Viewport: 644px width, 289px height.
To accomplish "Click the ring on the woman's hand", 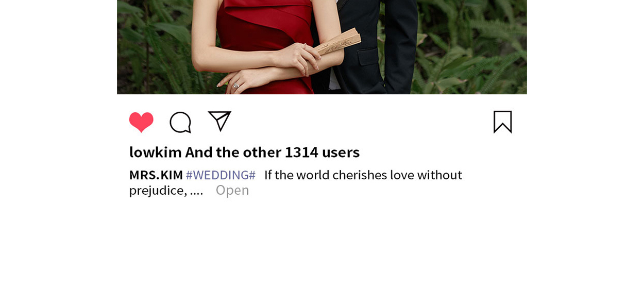I will pos(236,86).
